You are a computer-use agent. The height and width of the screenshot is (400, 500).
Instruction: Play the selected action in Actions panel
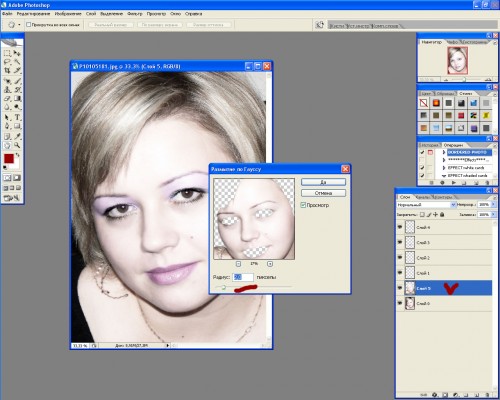point(454,183)
